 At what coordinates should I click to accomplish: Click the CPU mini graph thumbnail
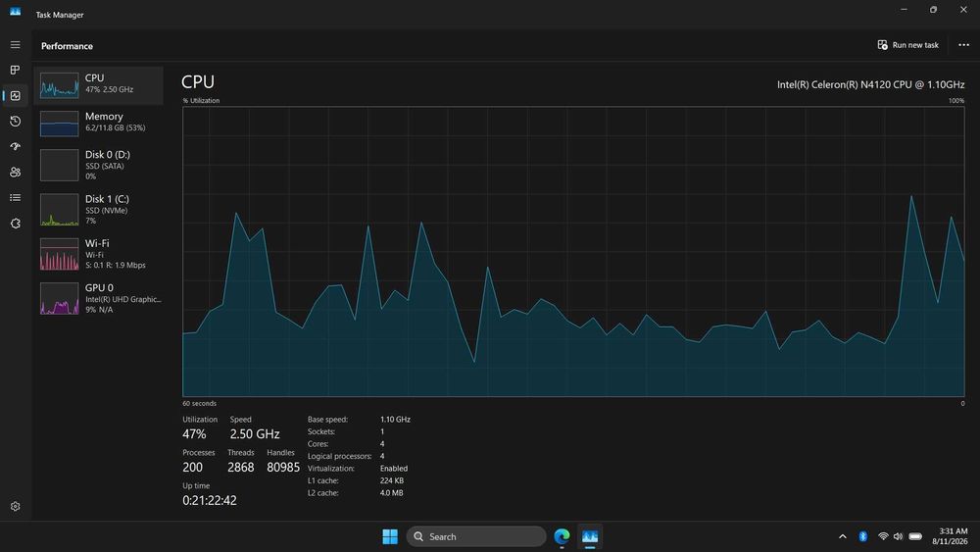60,85
